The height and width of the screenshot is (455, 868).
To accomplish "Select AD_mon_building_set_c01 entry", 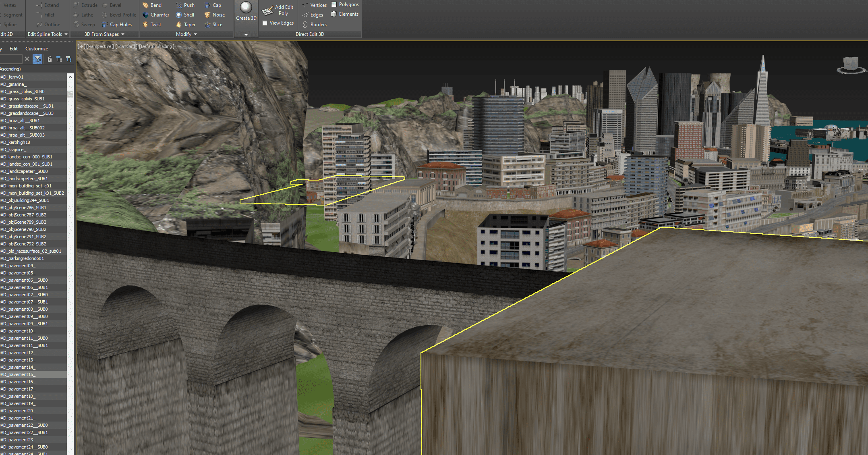I will pos(33,186).
